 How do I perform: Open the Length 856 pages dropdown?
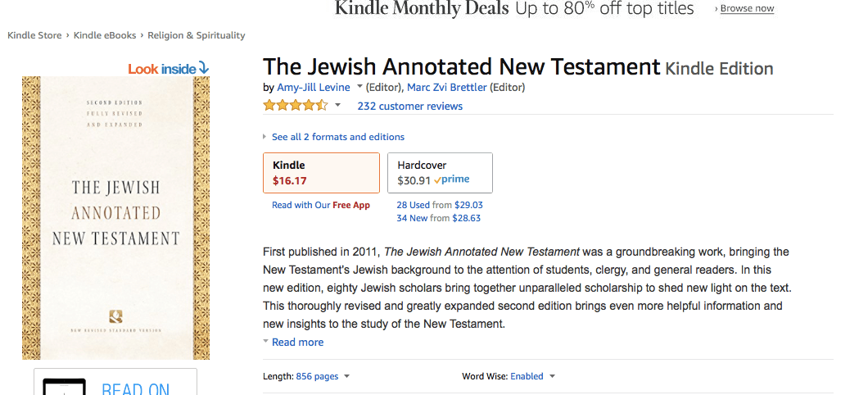click(346, 376)
